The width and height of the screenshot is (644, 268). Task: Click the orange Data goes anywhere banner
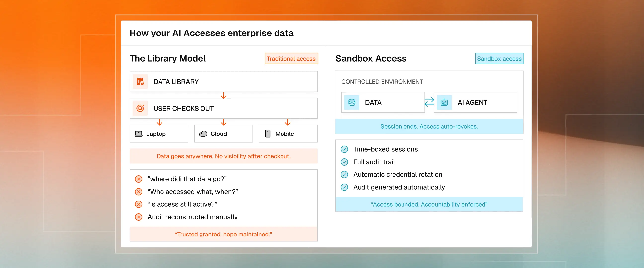pos(224,156)
